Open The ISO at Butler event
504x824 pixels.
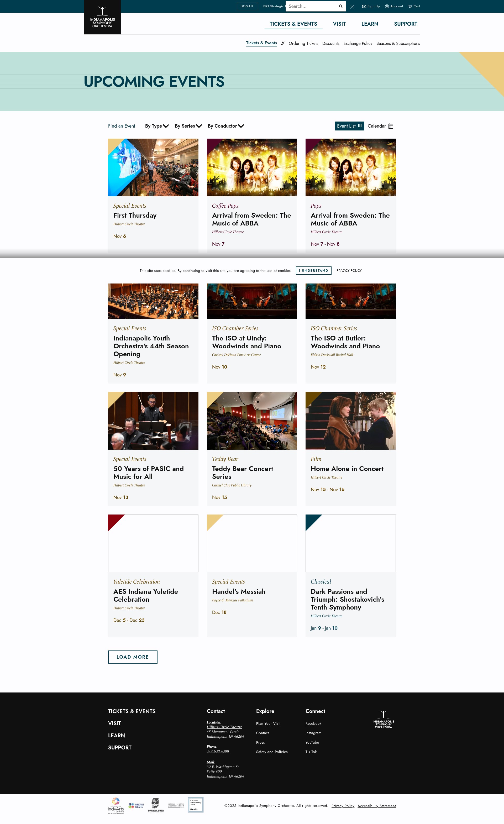pos(345,342)
